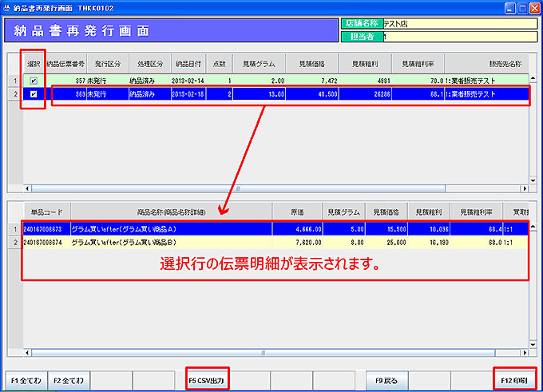Click the slip list scroll-up arrow

533,78
